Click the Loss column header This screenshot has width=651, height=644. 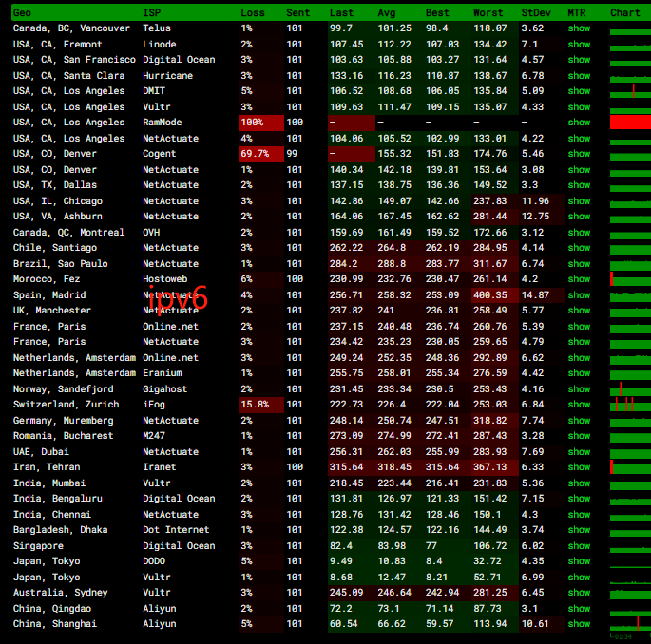253,13
